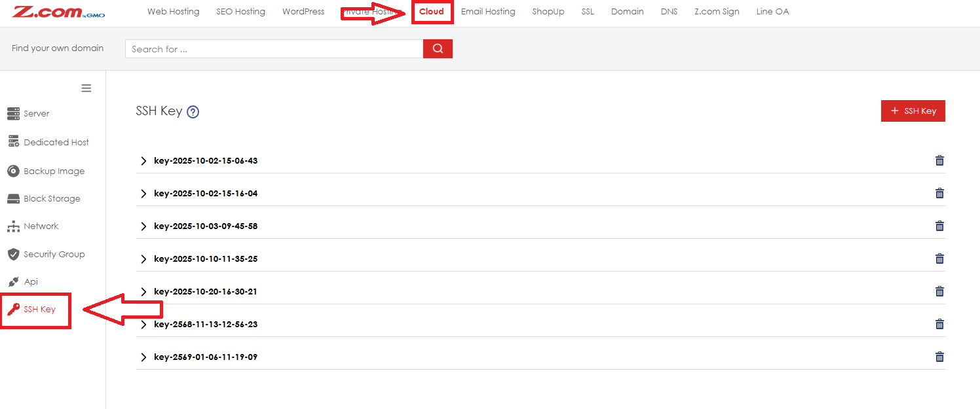Open Dedicated Host sidebar link
Screen dimensions: 980x409
coord(56,143)
